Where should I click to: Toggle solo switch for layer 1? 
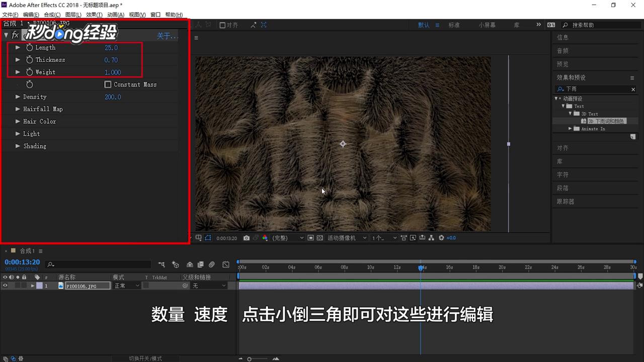[x=18, y=286]
